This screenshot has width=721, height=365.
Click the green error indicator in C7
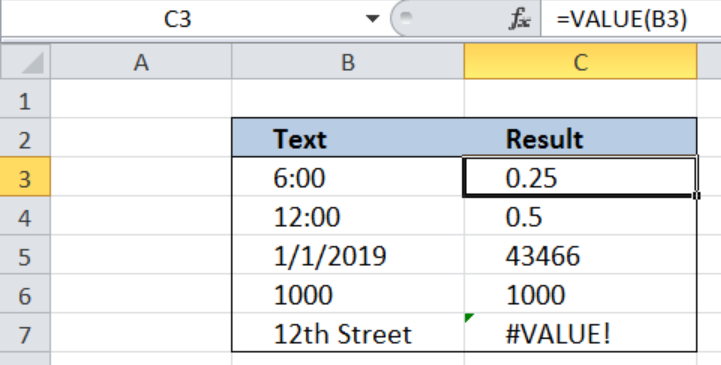point(469,318)
